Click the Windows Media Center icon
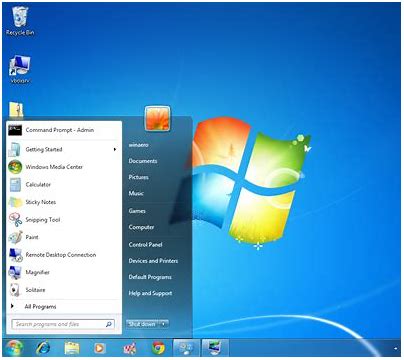 (15, 167)
